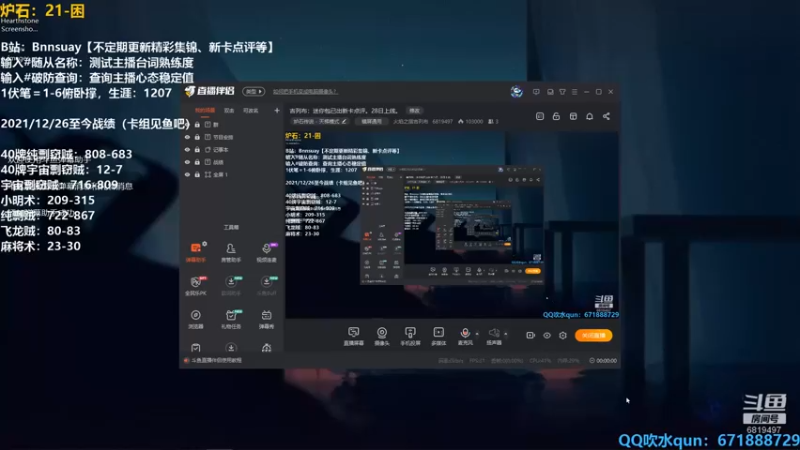The height and width of the screenshot is (450, 800).
Task: Open the skin shirt icon in title bar
Action: click(x=562, y=92)
